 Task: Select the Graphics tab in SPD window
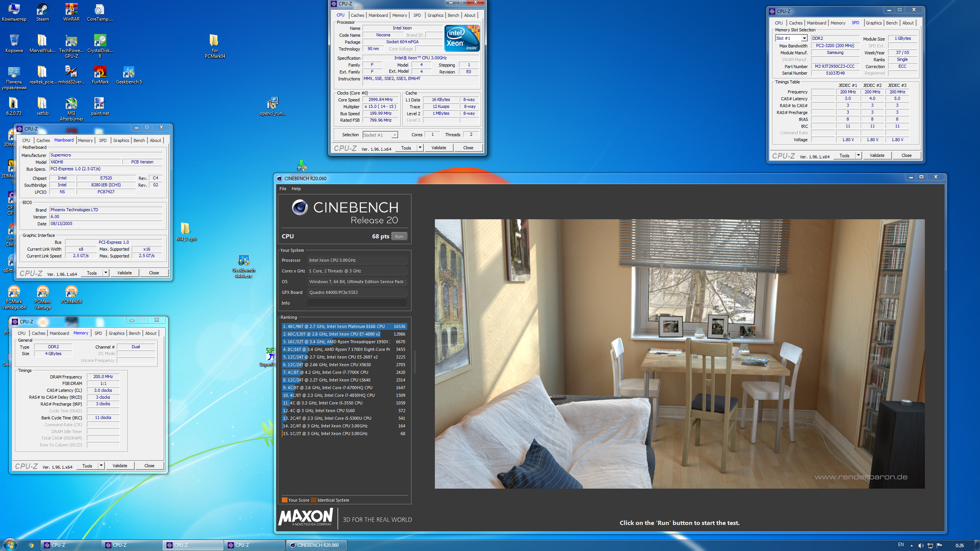coord(874,23)
